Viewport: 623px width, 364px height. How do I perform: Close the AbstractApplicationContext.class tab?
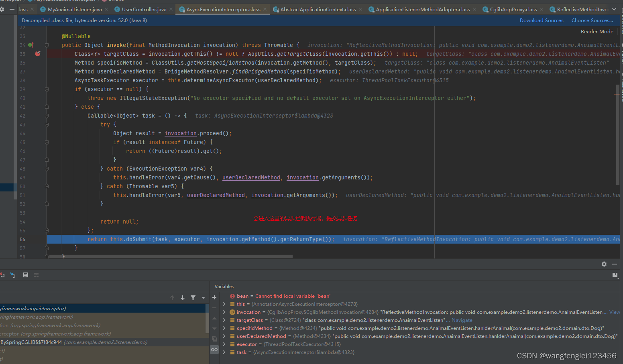coord(360,9)
